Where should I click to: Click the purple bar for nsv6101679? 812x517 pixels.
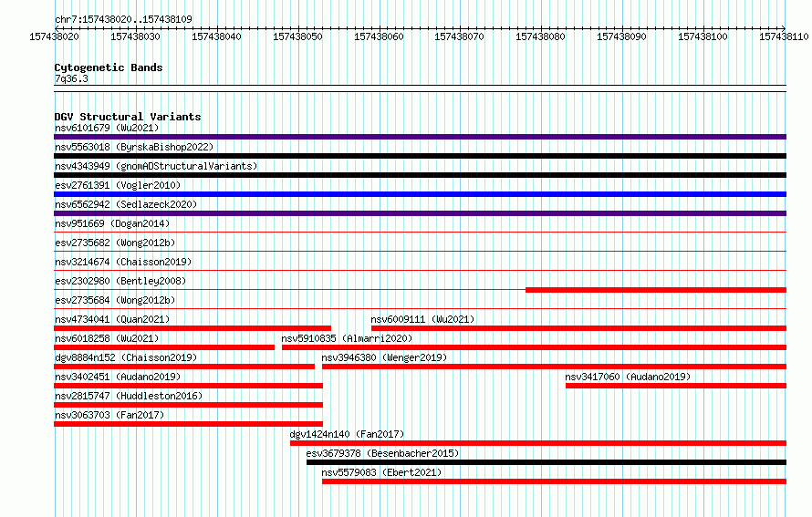(x=420, y=137)
